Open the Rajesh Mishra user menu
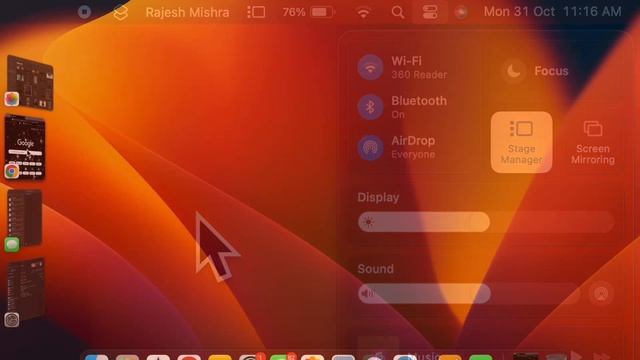This screenshot has width=640, height=360. pyautogui.click(x=187, y=12)
